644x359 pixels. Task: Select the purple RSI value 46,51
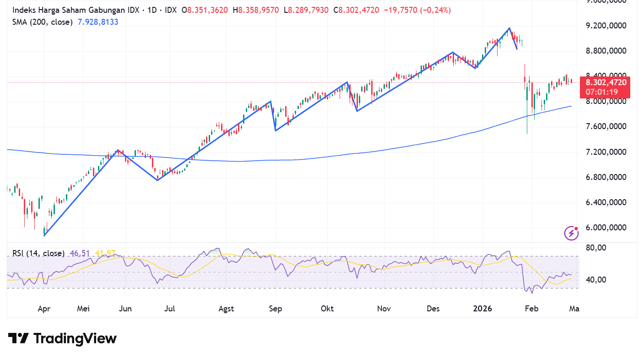[x=78, y=252]
